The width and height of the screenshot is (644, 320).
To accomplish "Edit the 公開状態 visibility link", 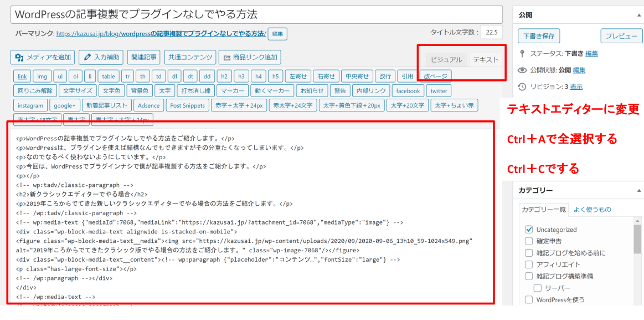I will tap(579, 70).
